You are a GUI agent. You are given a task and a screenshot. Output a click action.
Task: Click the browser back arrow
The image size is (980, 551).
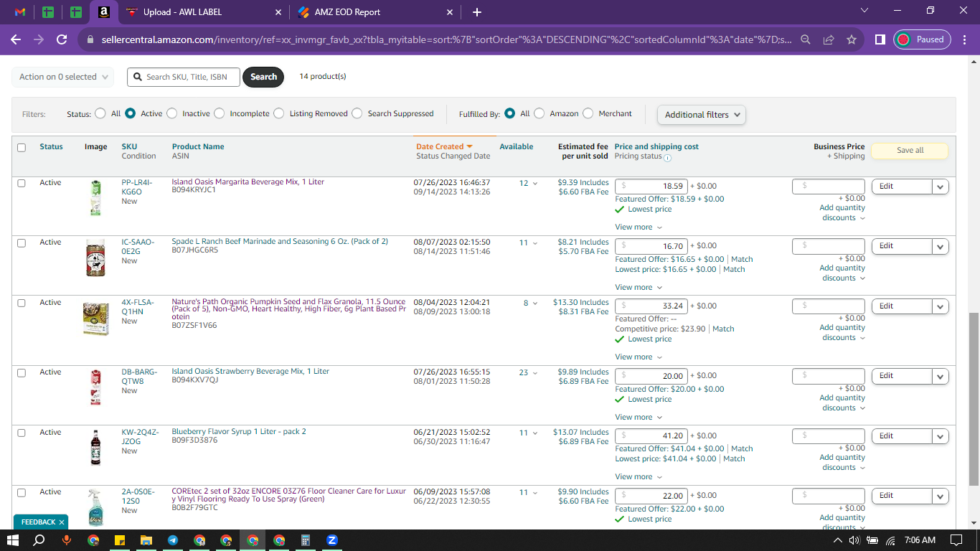click(16, 39)
